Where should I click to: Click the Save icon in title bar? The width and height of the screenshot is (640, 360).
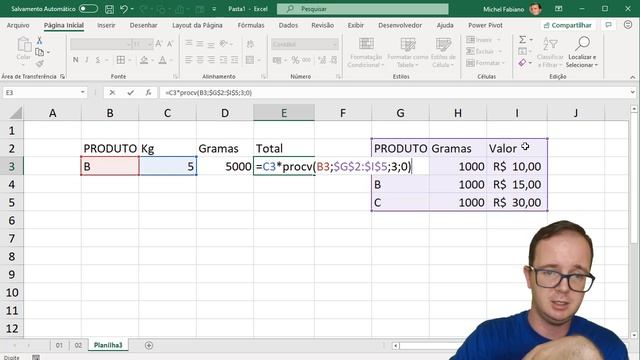109,9
